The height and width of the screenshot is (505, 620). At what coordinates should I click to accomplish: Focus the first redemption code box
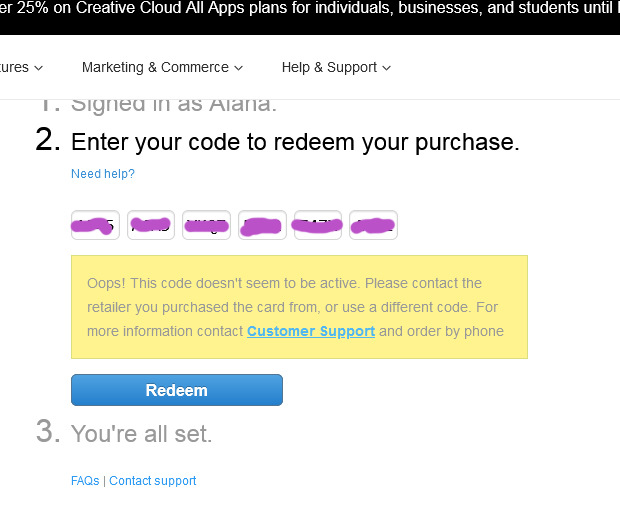click(x=95, y=226)
